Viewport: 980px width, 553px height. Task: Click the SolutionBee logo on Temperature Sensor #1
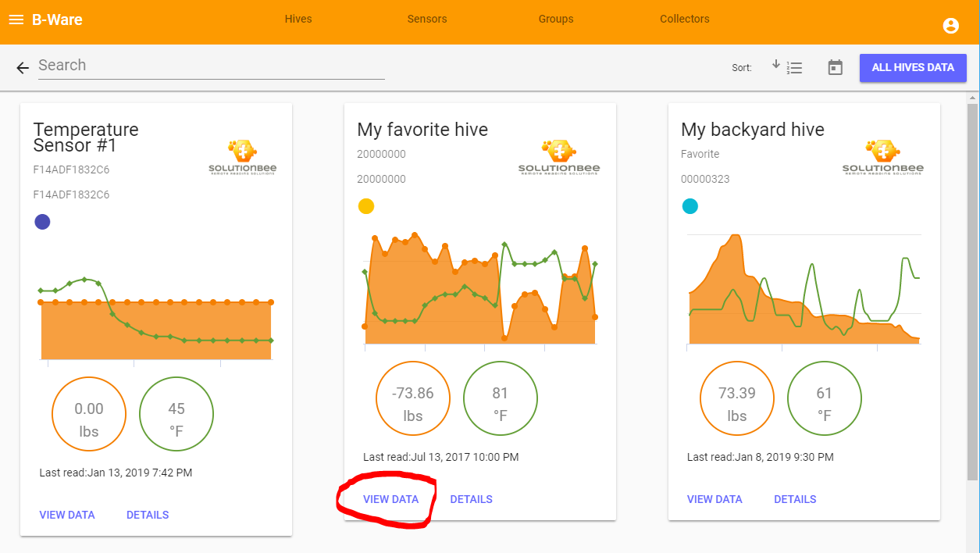tap(242, 157)
